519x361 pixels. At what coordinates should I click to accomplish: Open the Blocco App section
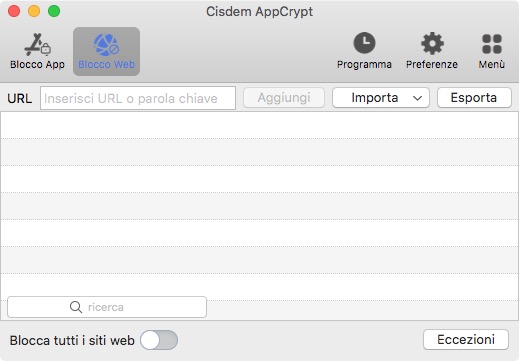click(x=37, y=51)
